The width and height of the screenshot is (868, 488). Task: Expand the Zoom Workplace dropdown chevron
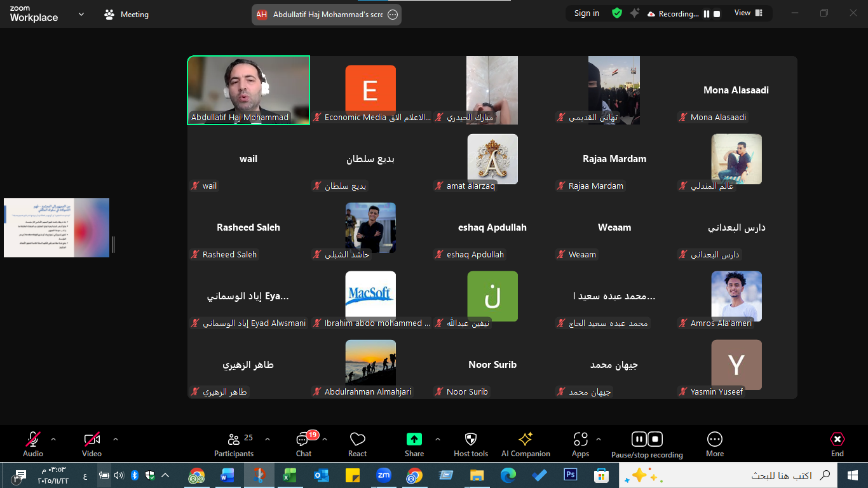coord(81,14)
